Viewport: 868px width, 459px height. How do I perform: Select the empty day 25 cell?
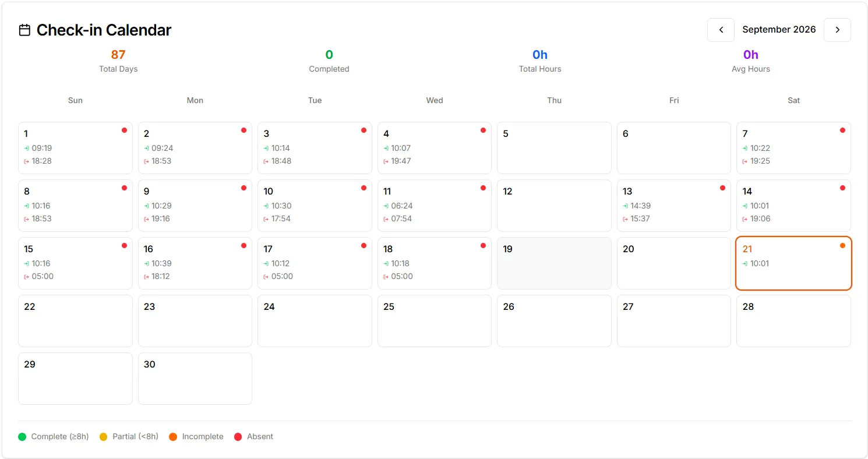point(435,321)
